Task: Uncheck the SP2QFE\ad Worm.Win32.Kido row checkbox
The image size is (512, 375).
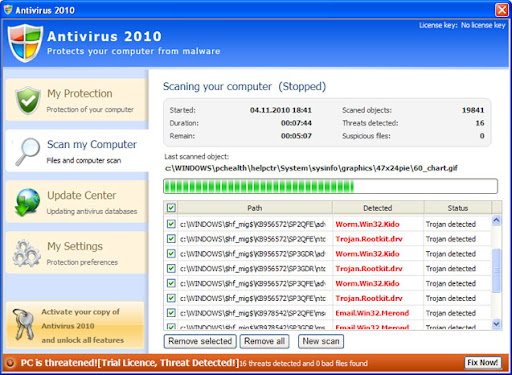Action: click(171, 224)
